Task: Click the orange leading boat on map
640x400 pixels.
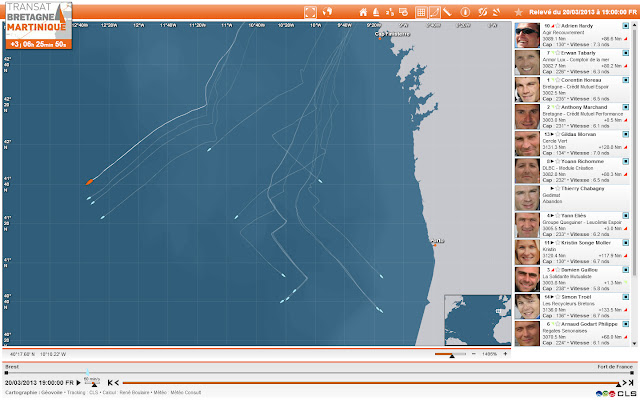Action: 89,182
